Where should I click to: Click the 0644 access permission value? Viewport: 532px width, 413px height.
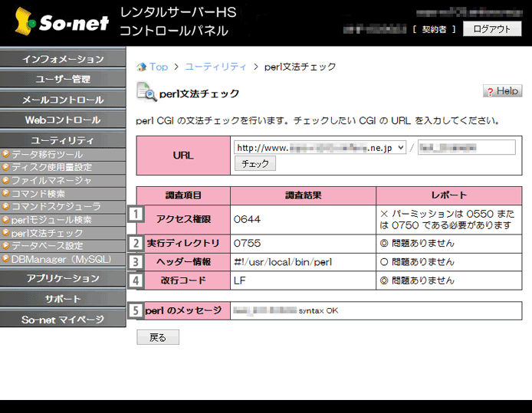pos(247,219)
